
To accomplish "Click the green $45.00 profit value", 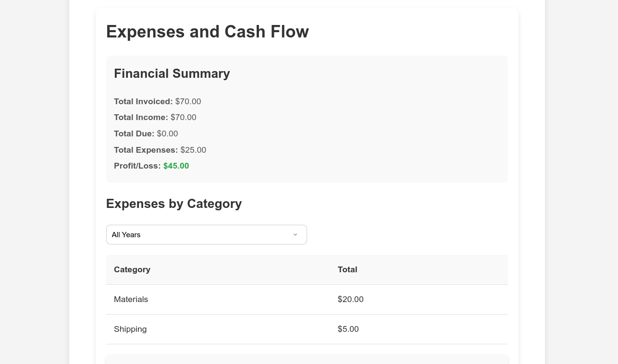I will 176,166.
